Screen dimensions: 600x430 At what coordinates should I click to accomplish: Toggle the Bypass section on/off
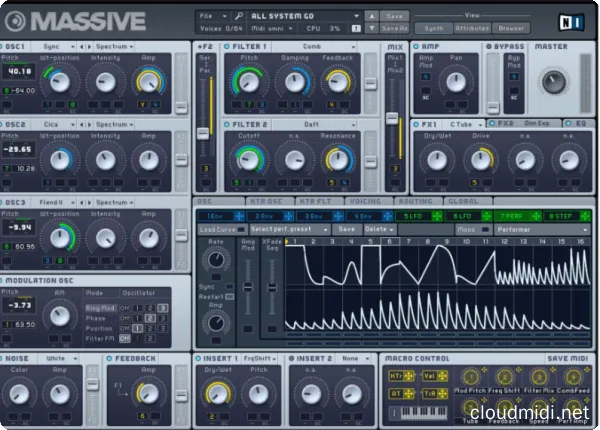click(x=490, y=46)
